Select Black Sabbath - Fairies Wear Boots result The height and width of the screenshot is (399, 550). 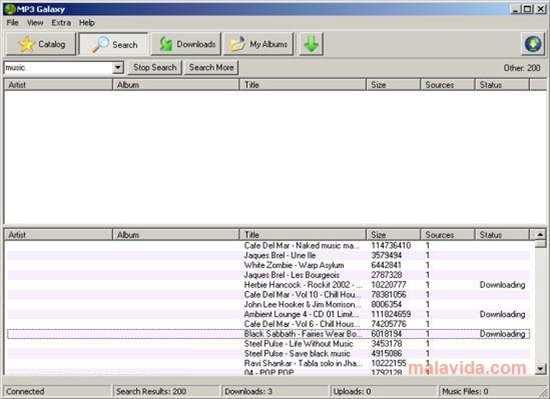269,334
